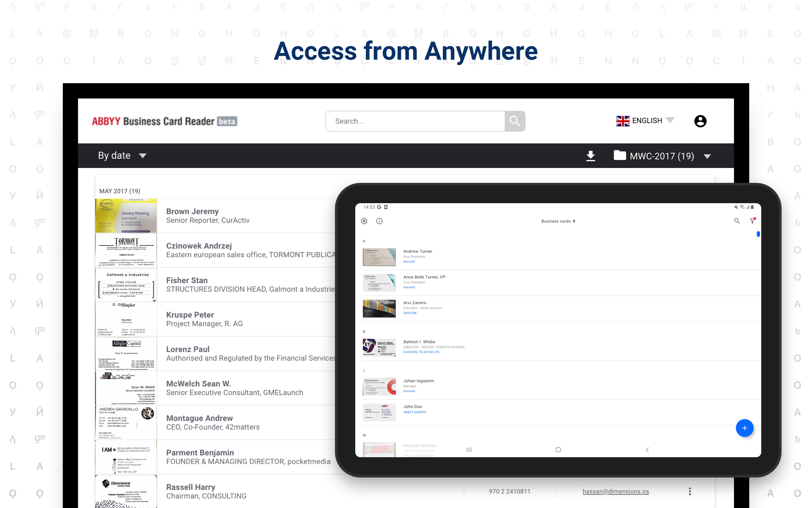Tap Johan Ingramm card thumbnail on tablet

point(379,387)
